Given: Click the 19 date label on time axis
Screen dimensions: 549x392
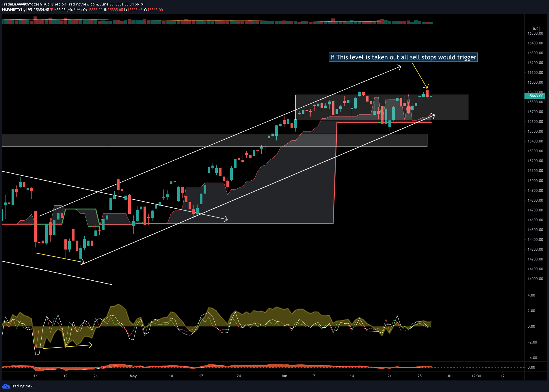Looking at the screenshot, I should (66, 376).
